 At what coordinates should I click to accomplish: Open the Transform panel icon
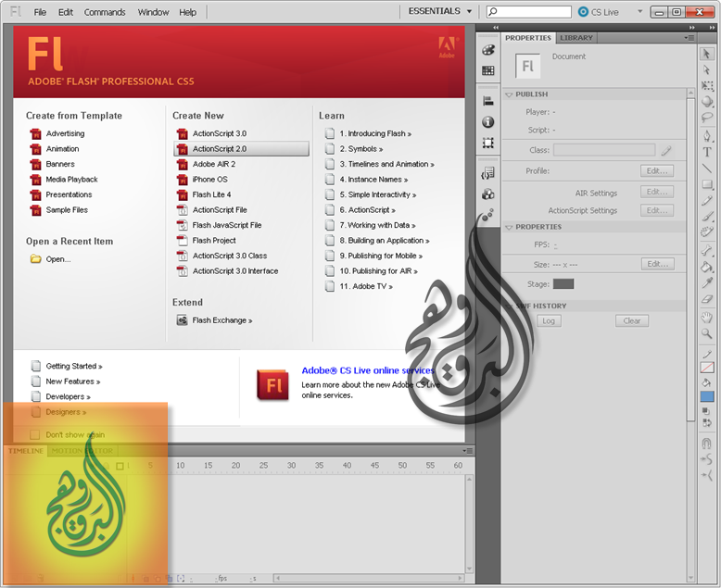[488, 143]
